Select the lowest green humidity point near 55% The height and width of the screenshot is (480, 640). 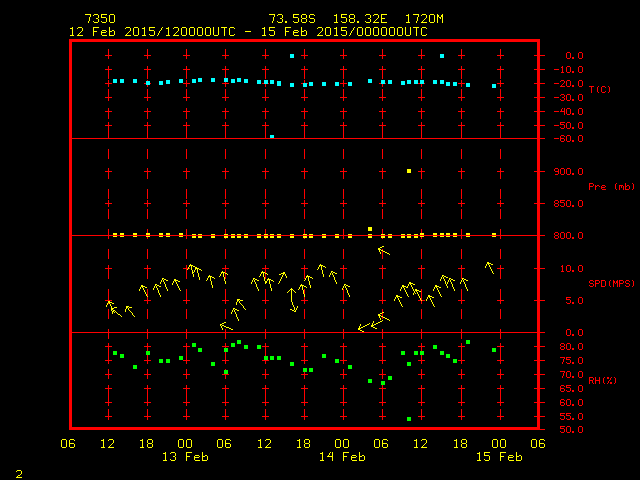coord(409,419)
